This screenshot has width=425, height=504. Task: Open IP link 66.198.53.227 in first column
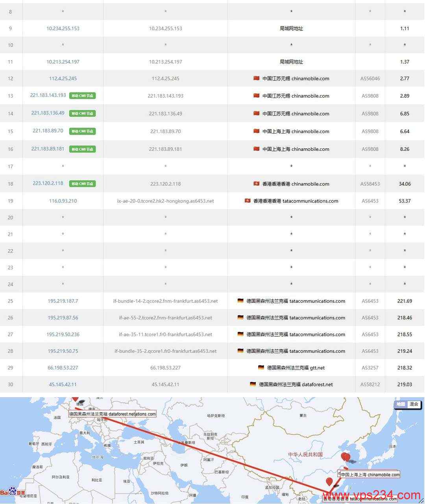pyautogui.click(x=63, y=368)
